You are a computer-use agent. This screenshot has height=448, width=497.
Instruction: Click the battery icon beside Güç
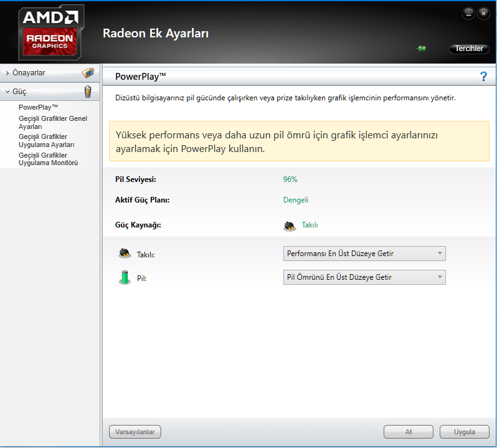point(88,92)
